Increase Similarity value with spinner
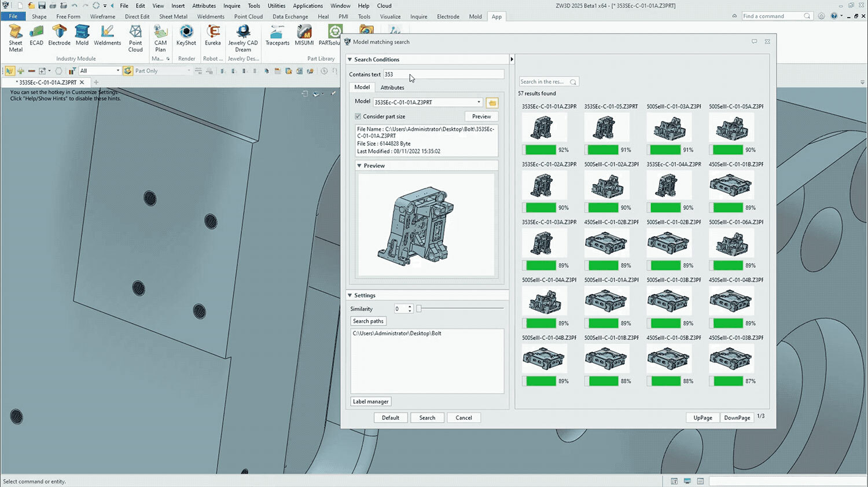 [x=410, y=307]
